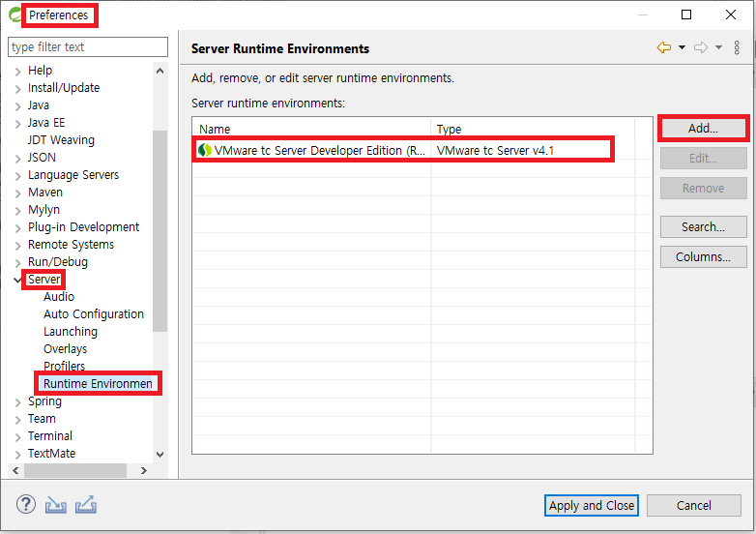Close the Preferences dialog

(731, 15)
